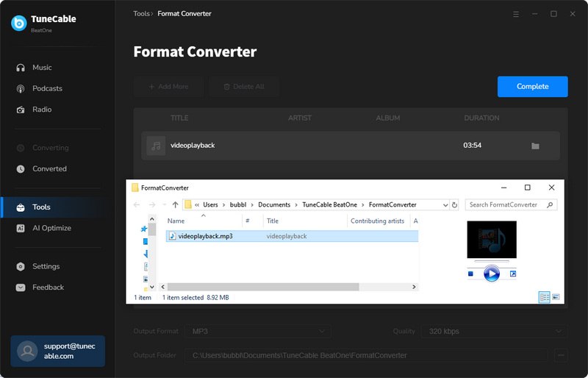Image resolution: width=588 pixels, height=378 pixels.
Task: Open Feedback from the sidebar
Action: pyautogui.click(x=48, y=288)
